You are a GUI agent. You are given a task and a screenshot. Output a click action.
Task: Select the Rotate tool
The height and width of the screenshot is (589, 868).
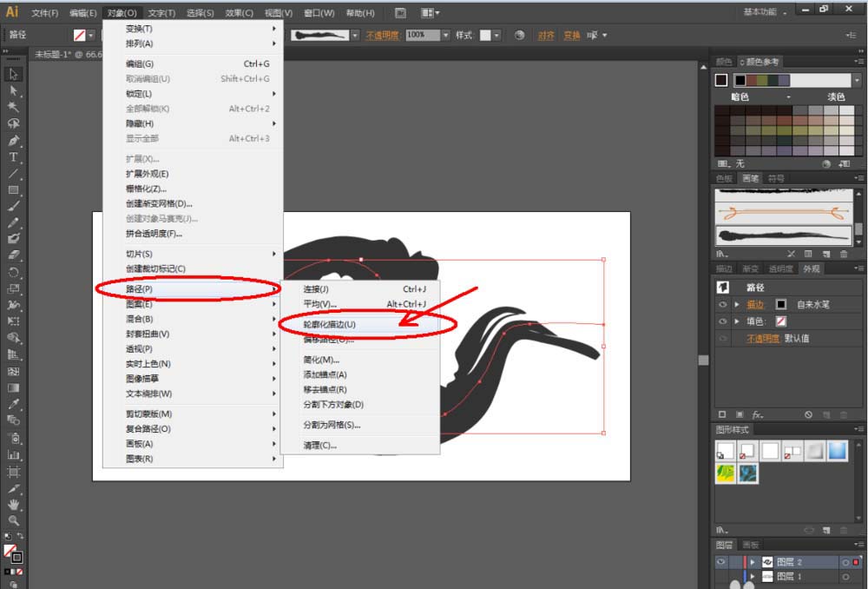14,272
